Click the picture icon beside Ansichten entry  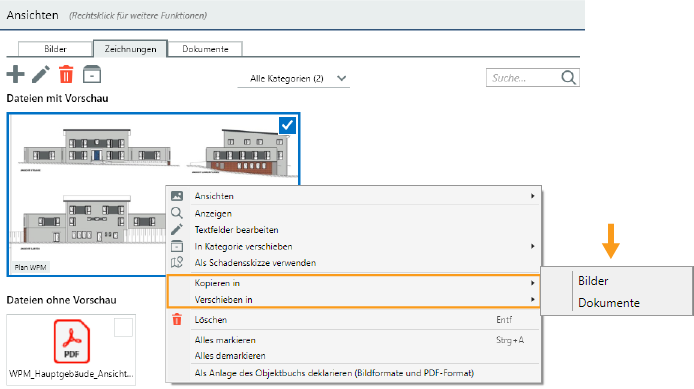click(x=177, y=196)
